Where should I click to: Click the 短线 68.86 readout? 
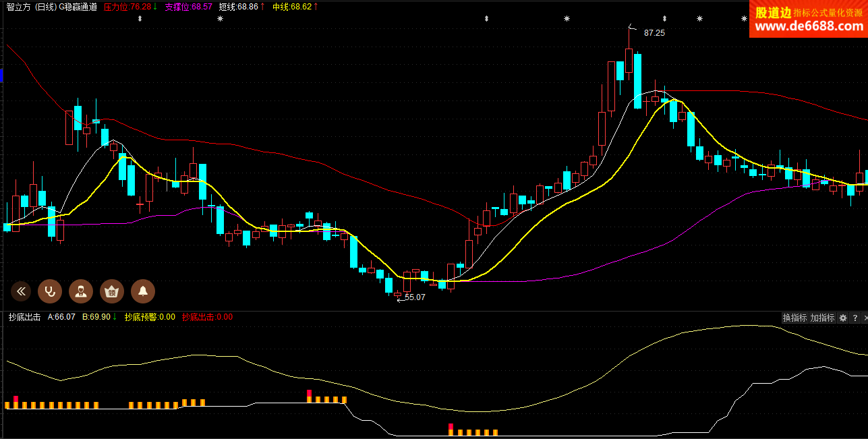(x=241, y=7)
